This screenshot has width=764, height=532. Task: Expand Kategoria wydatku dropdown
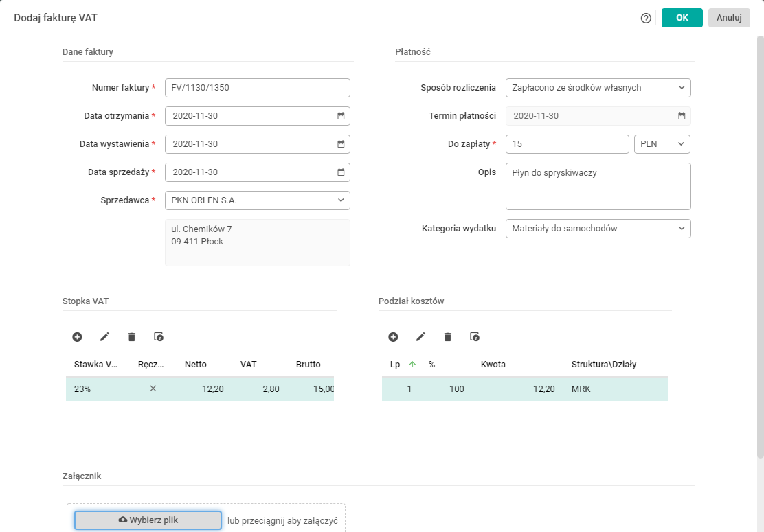(x=681, y=229)
